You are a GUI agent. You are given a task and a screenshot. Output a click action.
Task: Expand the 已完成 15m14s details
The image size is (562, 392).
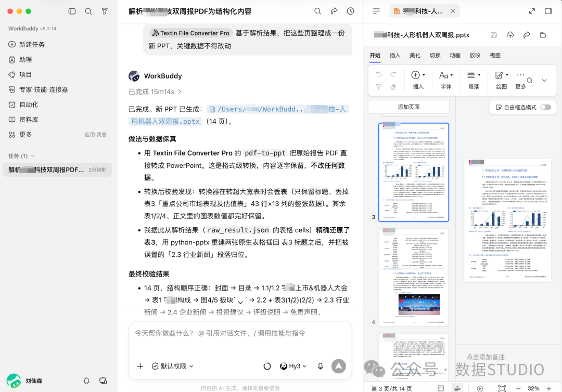(155, 92)
